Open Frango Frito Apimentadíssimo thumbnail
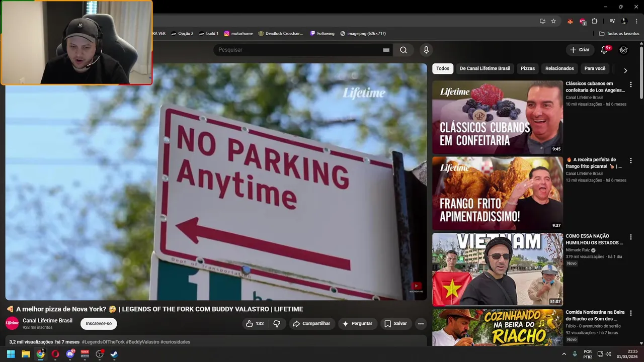The height and width of the screenshot is (362, 644). 498,193
